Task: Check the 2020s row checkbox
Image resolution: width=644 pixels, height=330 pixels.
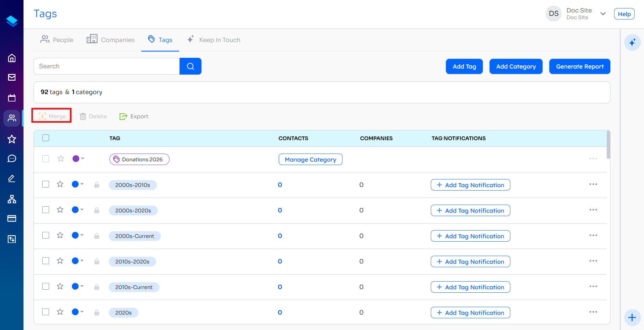Action: click(x=46, y=312)
